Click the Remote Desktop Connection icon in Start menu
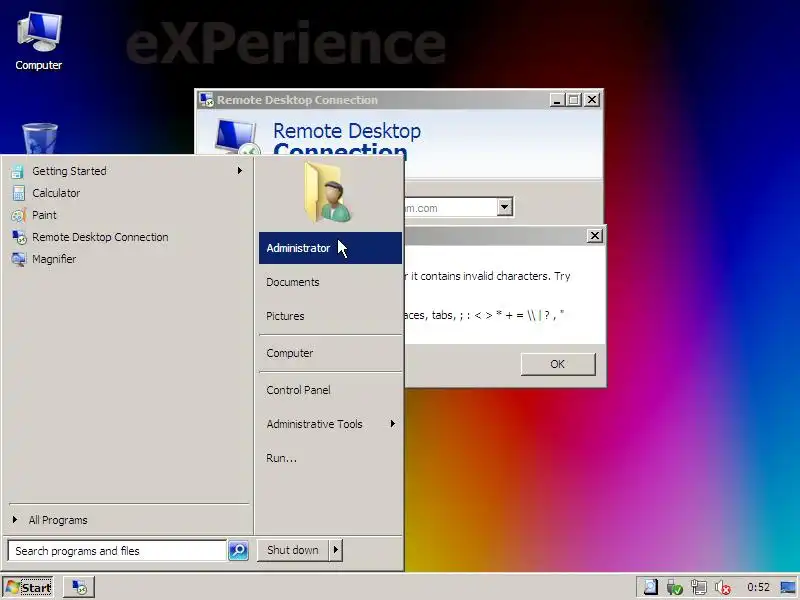Viewport: 800px width, 600px height. pos(19,237)
